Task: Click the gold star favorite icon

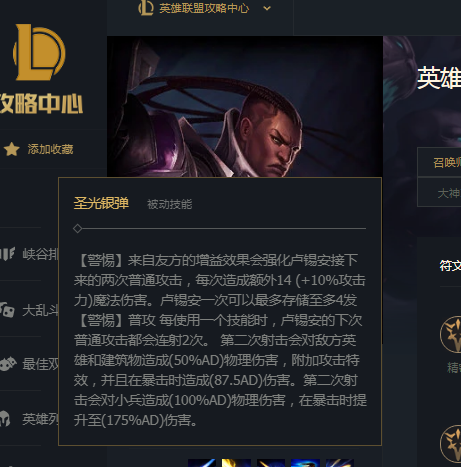Action: [x=11, y=149]
